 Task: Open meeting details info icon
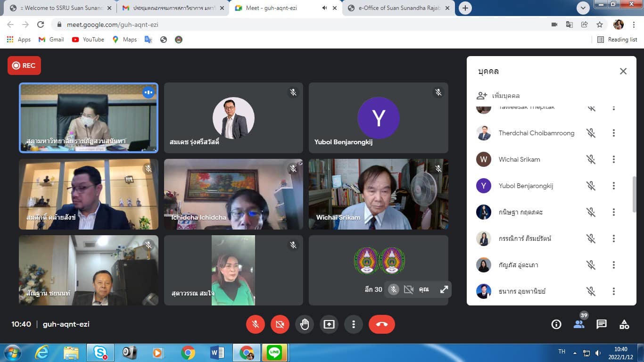click(x=556, y=324)
